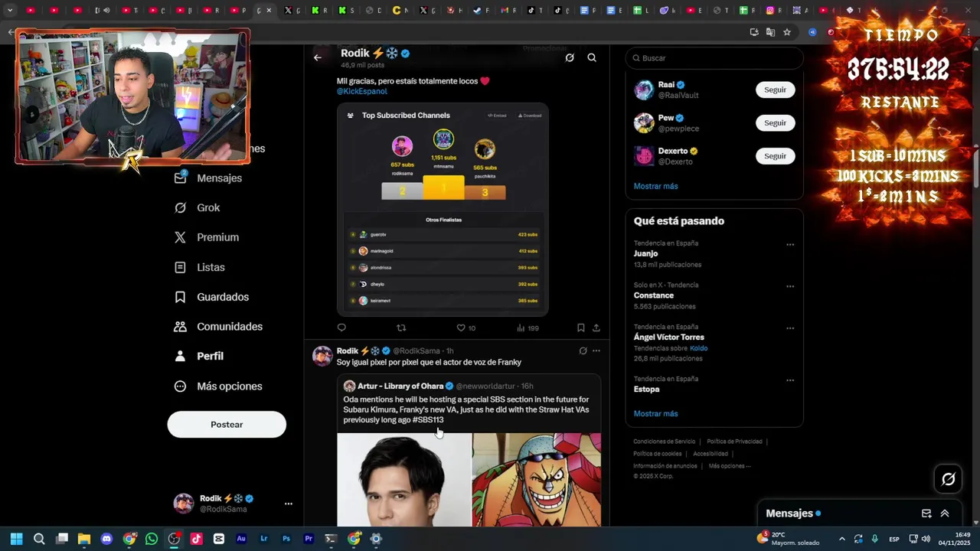Screen dimensions: 980x551
Task: Follow Dexerto with the Seguir button
Action: [x=775, y=156]
